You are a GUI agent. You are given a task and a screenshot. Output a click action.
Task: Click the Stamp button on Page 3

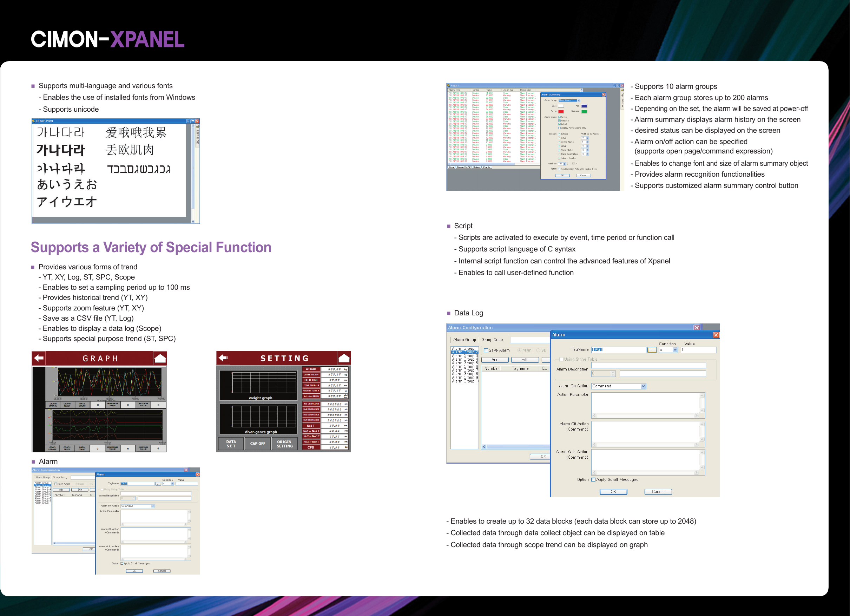click(460, 167)
